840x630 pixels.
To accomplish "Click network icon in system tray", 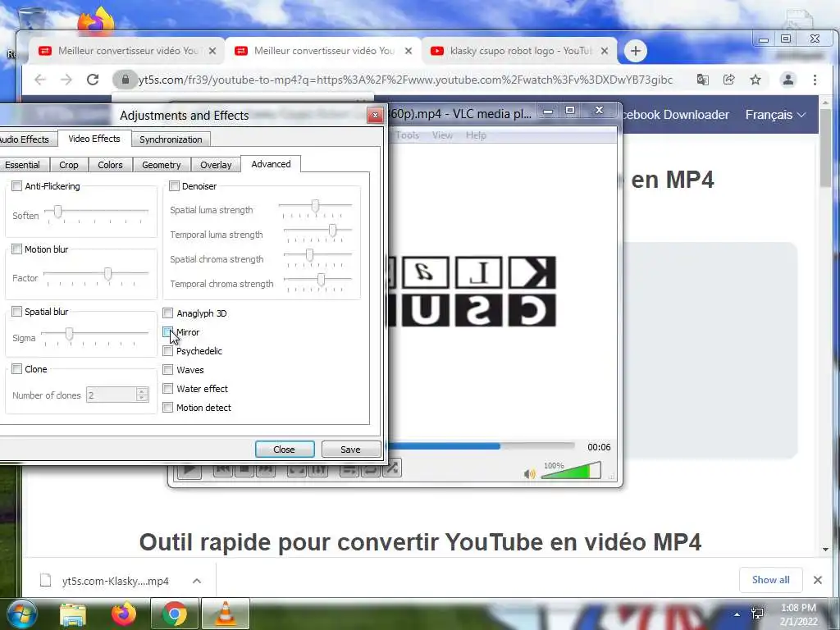I will coord(757,614).
